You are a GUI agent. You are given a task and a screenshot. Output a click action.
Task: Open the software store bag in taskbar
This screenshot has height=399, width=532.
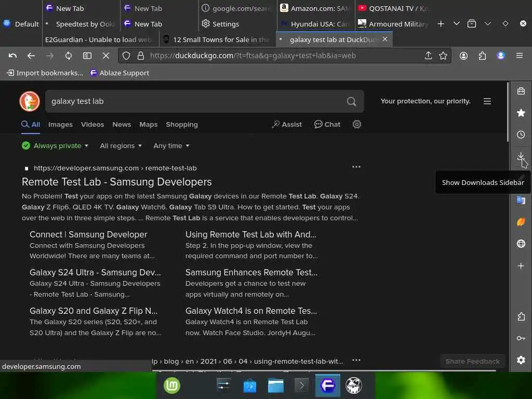pyautogui.click(x=250, y=386)
